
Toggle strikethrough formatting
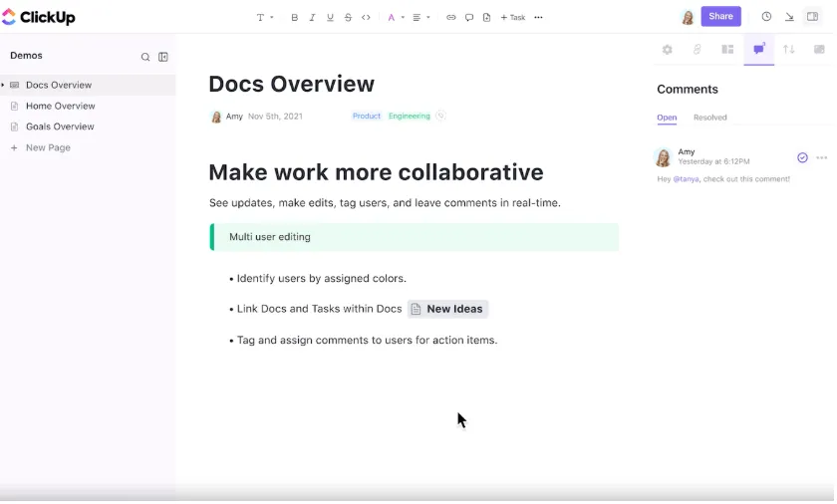[348, 18]
